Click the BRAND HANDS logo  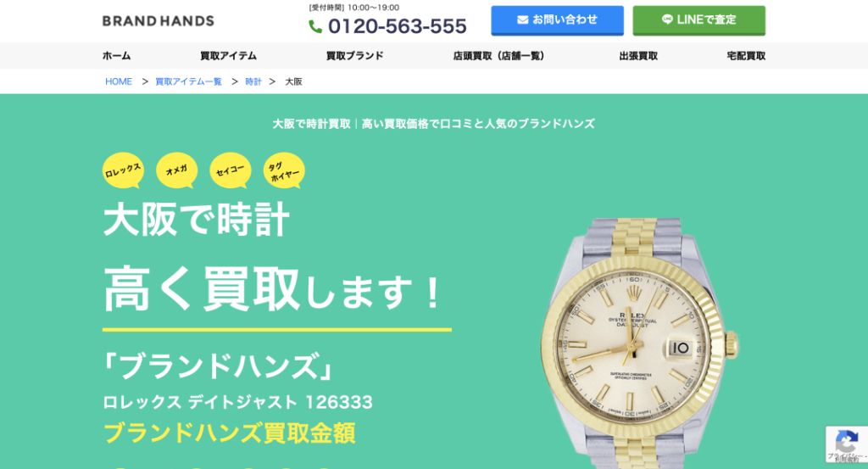pyautogui.click(x=158, y=21)
